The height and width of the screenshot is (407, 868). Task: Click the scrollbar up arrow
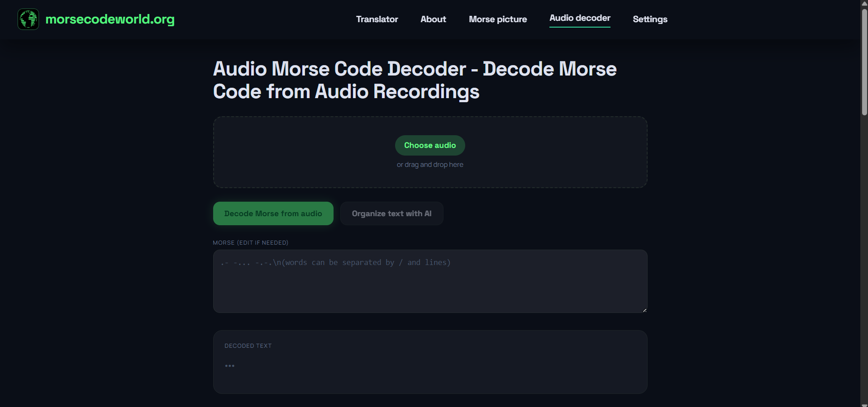coord(864,3)
